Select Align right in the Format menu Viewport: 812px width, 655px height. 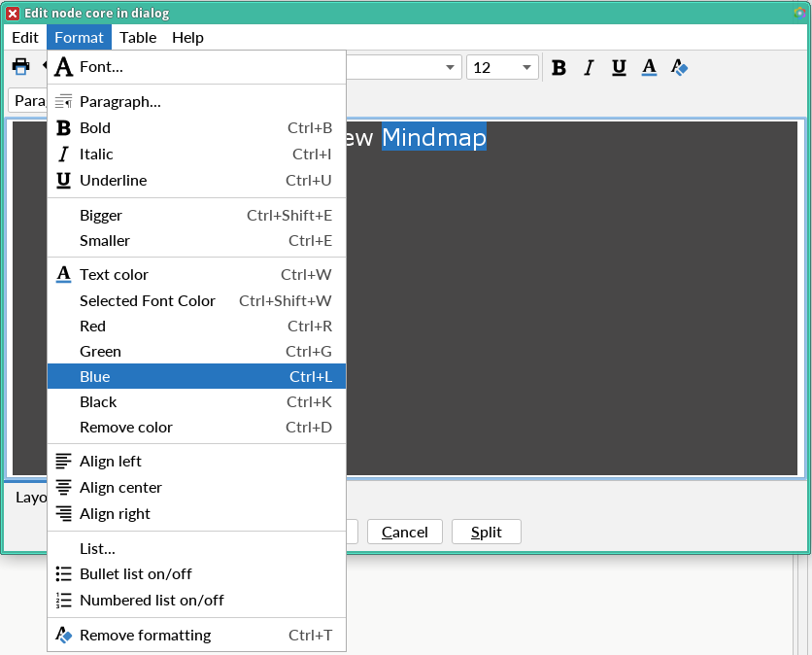click(115, 514)
